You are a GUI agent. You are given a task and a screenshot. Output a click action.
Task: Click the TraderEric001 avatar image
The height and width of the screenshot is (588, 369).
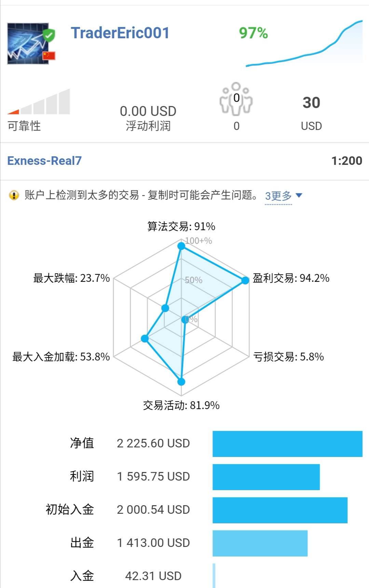(27, 43)
